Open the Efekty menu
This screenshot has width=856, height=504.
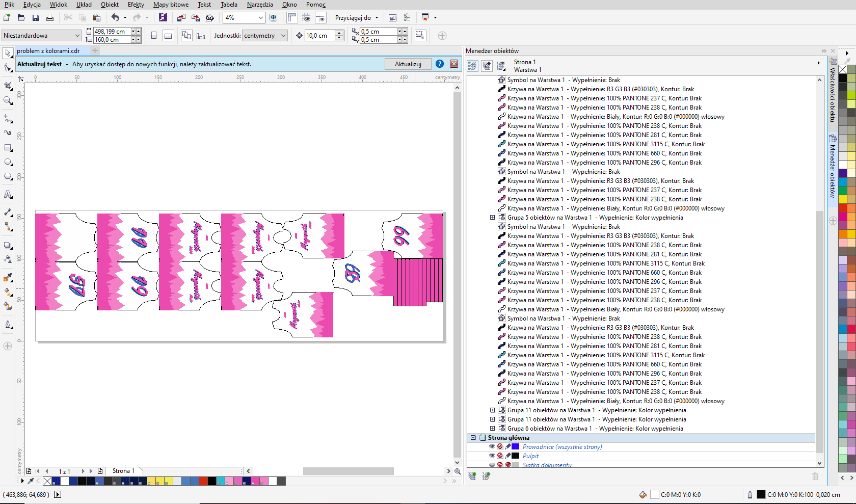[136, 5]
